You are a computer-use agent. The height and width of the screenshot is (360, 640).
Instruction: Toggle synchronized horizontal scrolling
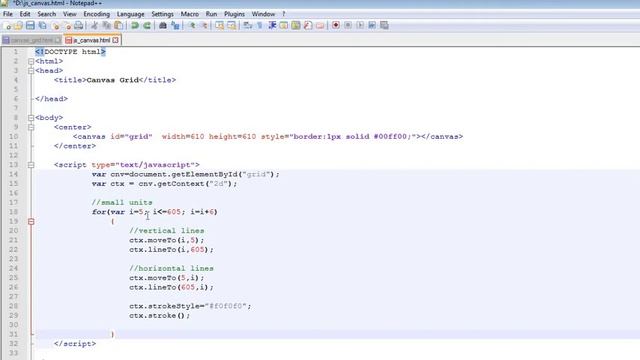coord(231,26)
